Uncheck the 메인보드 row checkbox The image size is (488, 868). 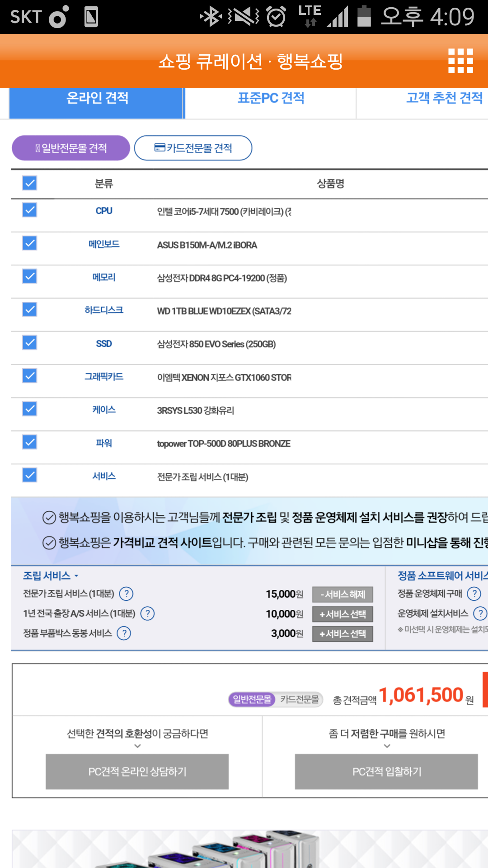[x=30, y=243]
